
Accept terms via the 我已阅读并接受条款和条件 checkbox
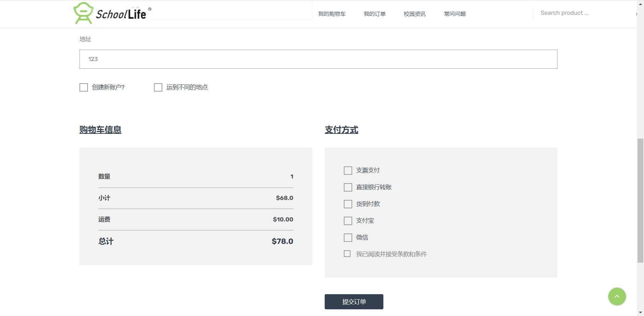click(347, 254)
